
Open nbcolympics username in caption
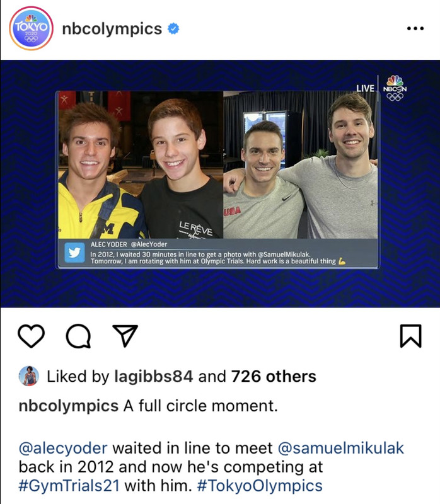pos(69,406)
